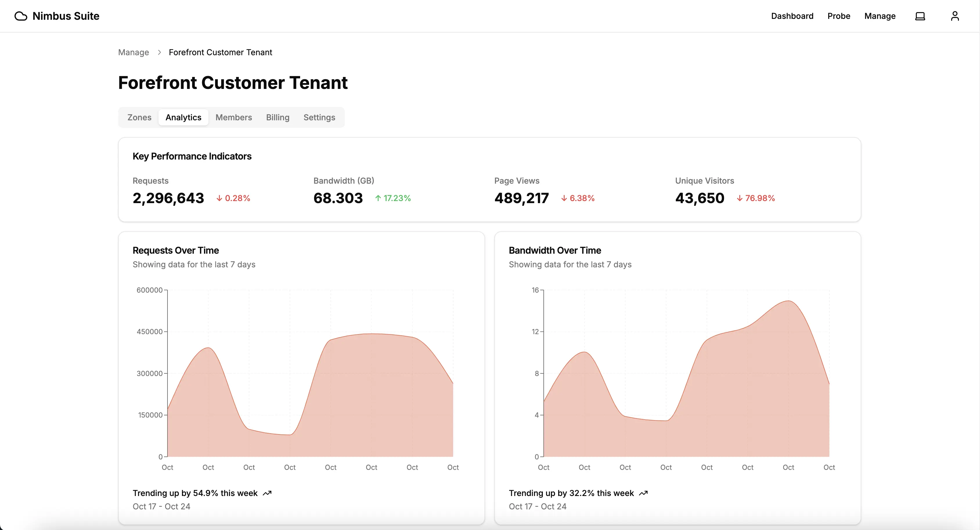Viewport: 980px width, 530px height.
Task: Click Manage in the top navigation
Action: tap(880, 16)
